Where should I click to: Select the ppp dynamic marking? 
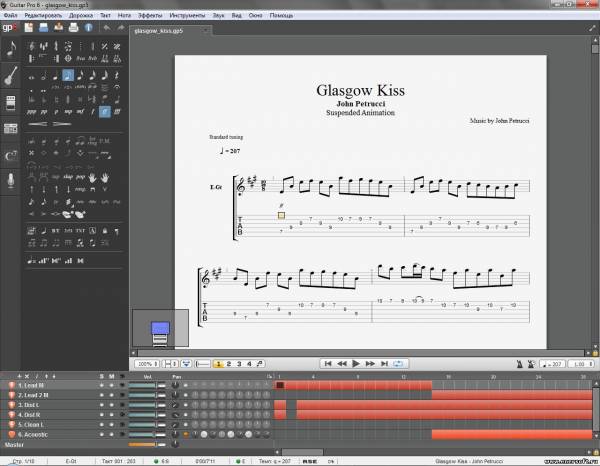coord(31,112)
